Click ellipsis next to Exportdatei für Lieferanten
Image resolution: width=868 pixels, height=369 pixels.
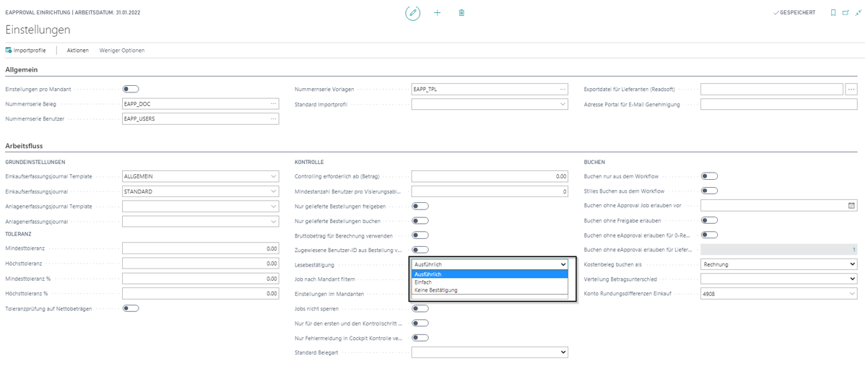(851, 90)
